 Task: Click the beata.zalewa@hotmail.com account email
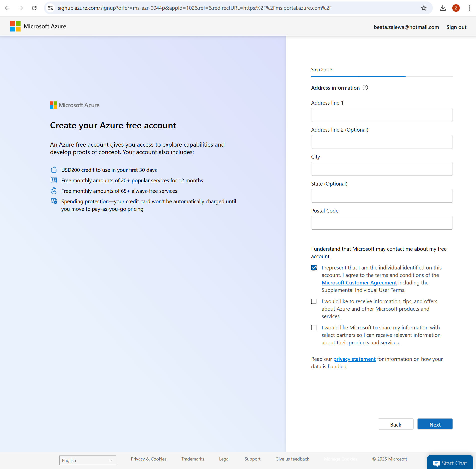coord(406,27)
